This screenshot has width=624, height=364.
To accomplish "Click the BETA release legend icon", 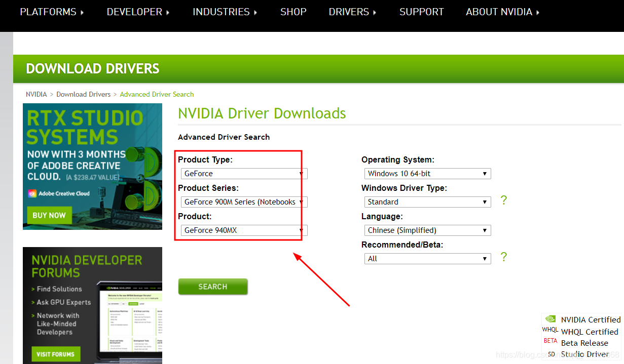I will point(550,341).
